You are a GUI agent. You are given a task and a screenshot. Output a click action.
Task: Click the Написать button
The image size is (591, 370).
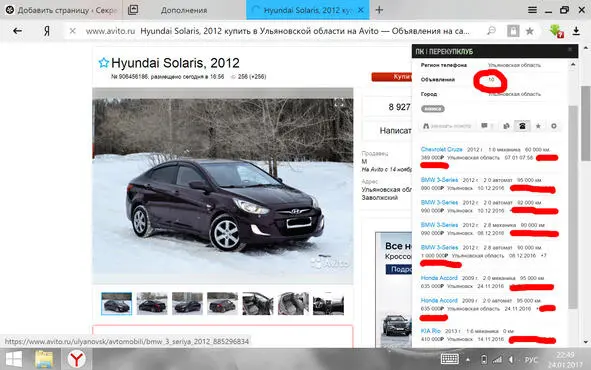387,131
